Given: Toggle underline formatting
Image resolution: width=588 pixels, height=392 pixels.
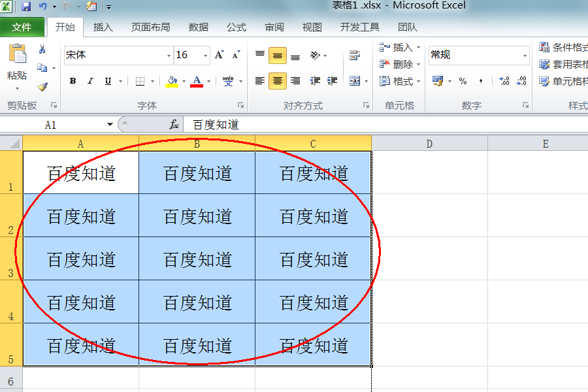Looking at the screenshot, I should (x=108, y=80).
